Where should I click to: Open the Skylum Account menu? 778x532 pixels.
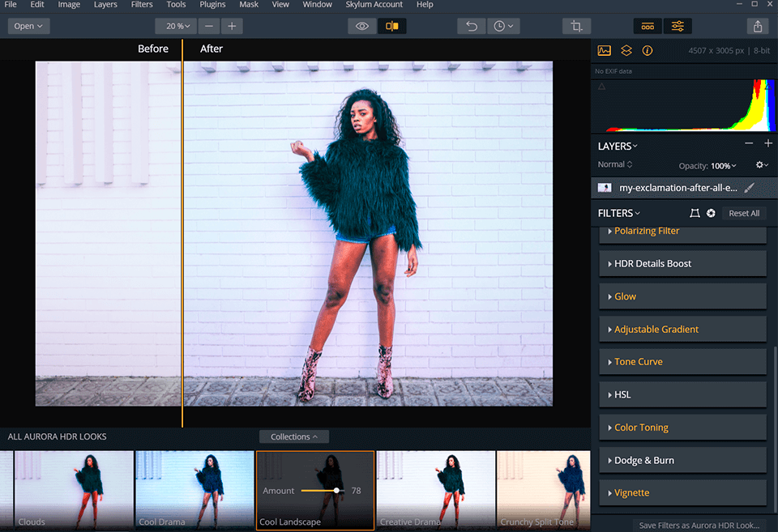[374, 5]
